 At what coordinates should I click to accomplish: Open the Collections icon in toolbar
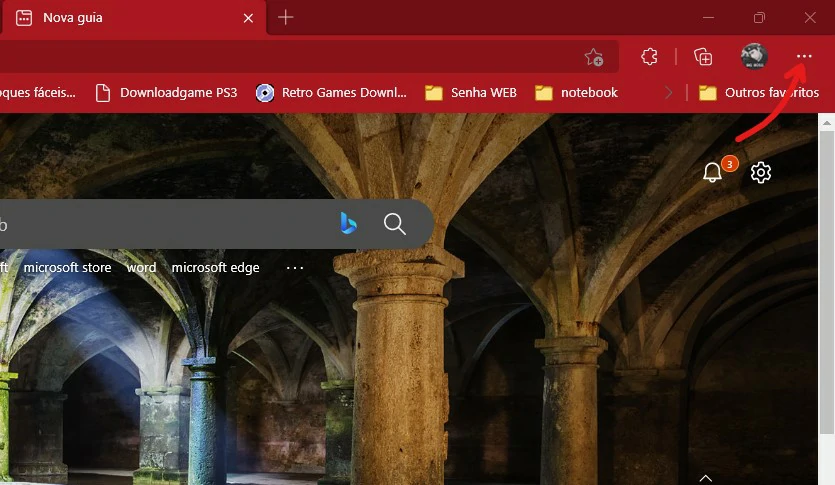click(703, 56)
